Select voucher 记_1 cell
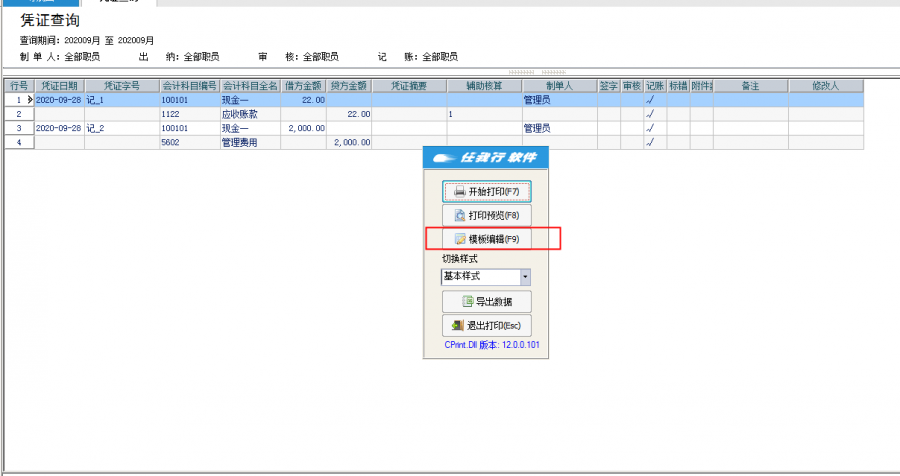Image resolution: width=900 pixels, height=476 pixels. (x=122, y=100)
